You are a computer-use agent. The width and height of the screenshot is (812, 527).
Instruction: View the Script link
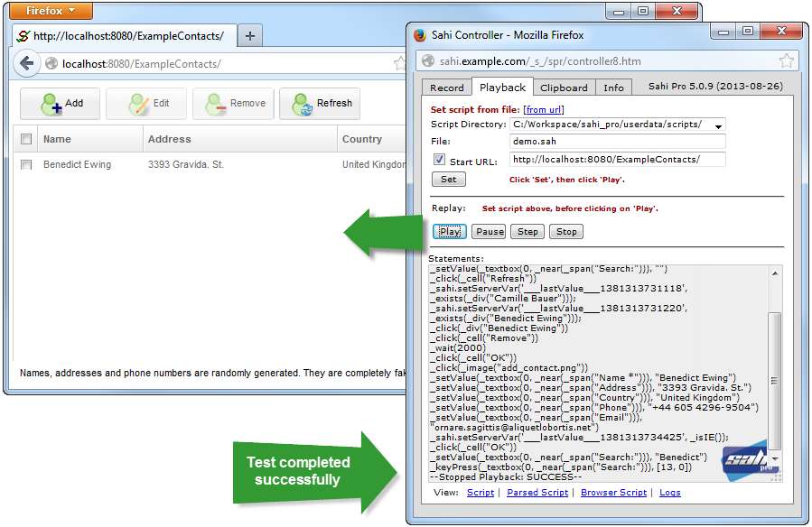(x=480, y=493)
